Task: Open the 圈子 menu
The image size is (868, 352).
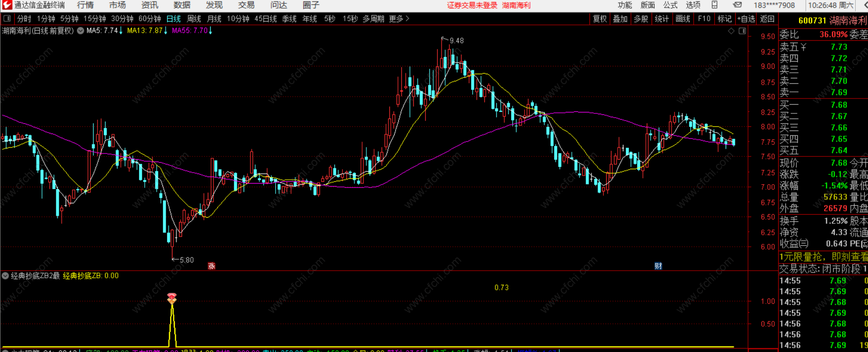Action: coord(311,5)
